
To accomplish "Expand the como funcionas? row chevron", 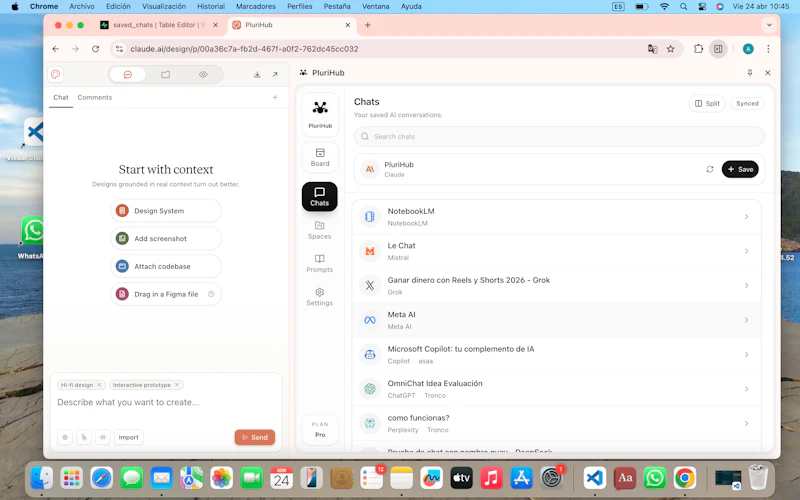I will pos(746,423).
